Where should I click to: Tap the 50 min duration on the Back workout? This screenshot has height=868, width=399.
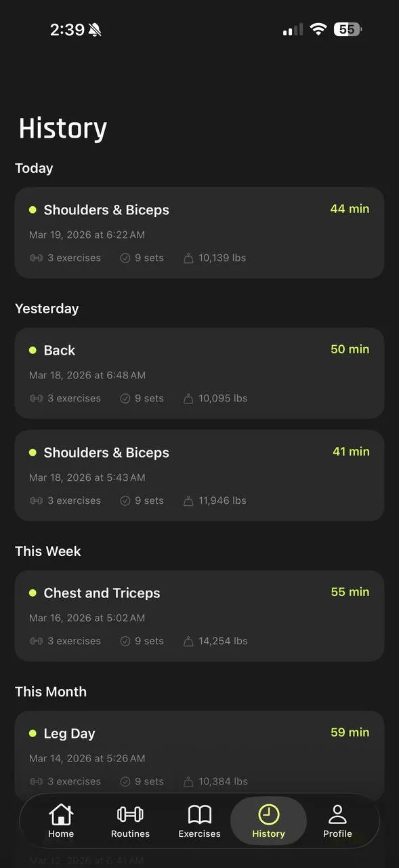point(350,349)
